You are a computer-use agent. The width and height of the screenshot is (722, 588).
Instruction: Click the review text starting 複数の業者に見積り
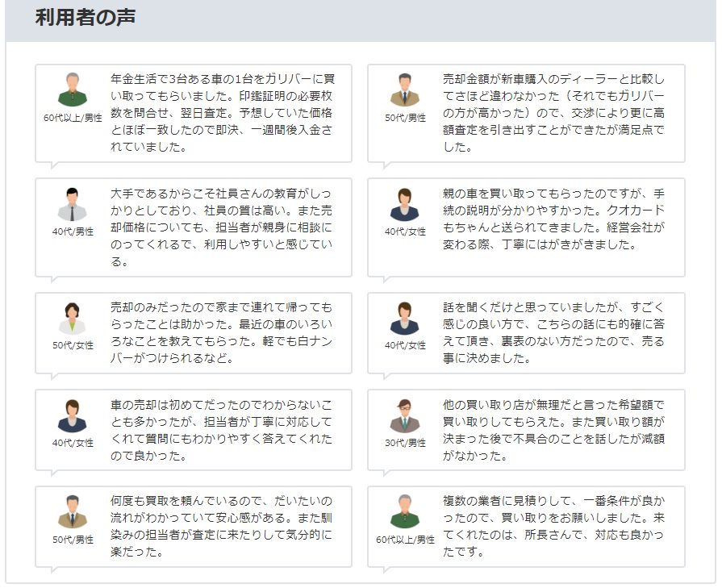pyautogui.click(x=554, y=526)
